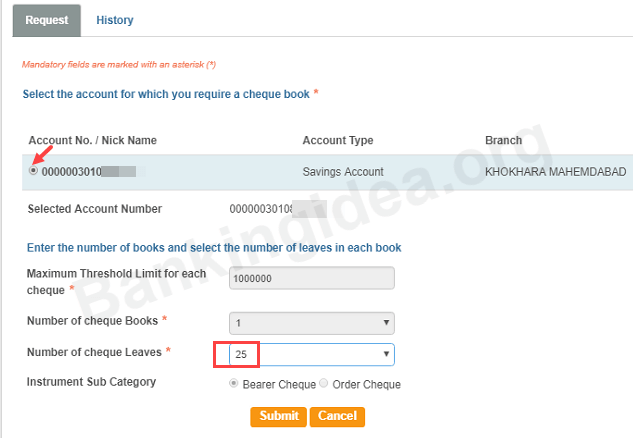Choose Order Cheque option
The width and height of the screenshot is (633, 438).
[324, 383]
